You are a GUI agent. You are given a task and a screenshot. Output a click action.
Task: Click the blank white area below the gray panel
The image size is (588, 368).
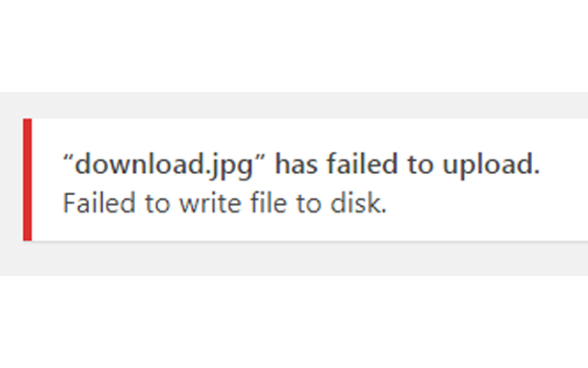[294, 322]
